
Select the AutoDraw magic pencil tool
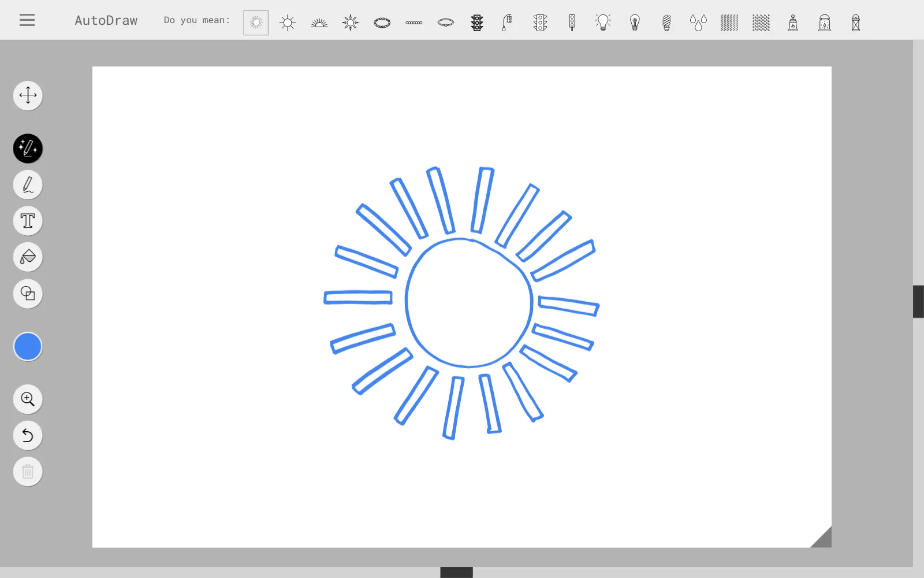click(x=28, y=149)
